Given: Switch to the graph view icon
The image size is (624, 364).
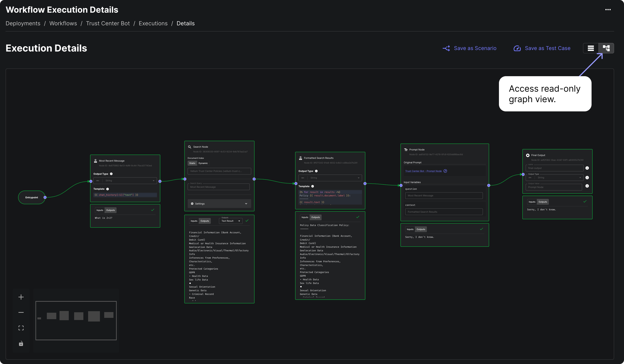Looking at the screenshot, I should coord(606,48).
